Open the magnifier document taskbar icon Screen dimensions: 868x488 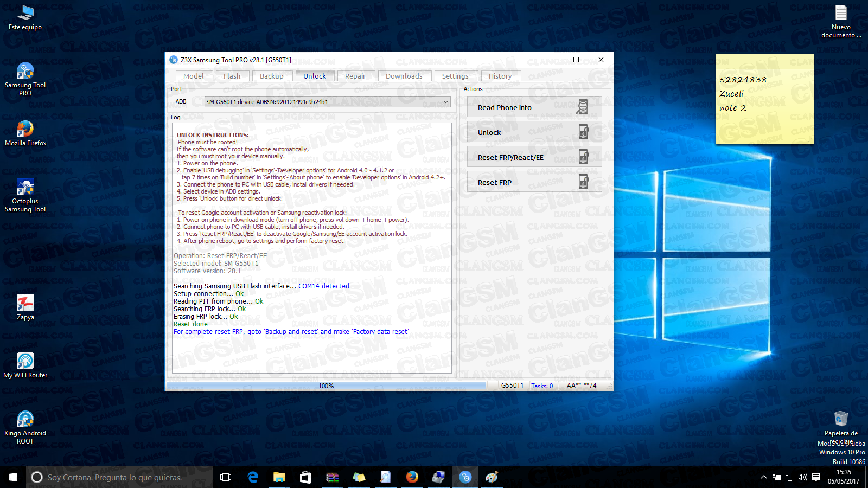(385, 477)
